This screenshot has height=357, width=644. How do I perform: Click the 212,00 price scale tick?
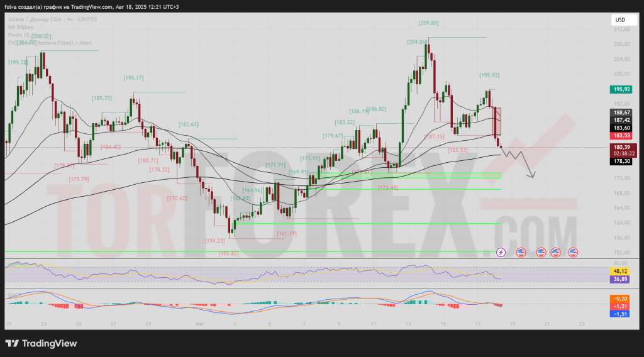pyautogui.click(x=622, y=30)
